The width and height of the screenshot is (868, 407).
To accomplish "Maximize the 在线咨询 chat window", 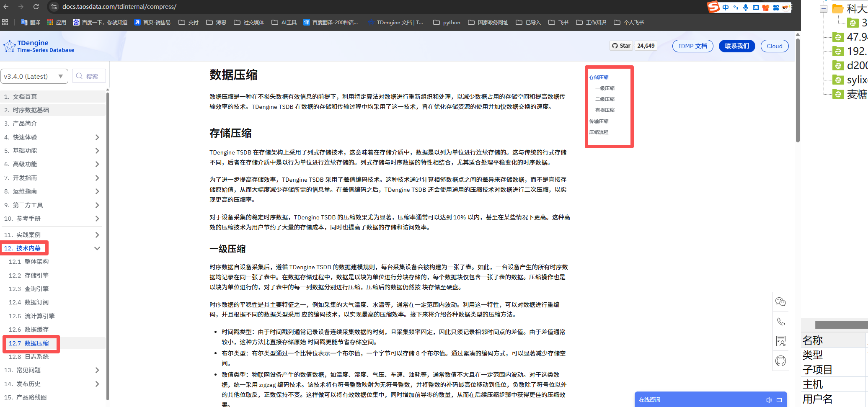I will click(779, 400).
